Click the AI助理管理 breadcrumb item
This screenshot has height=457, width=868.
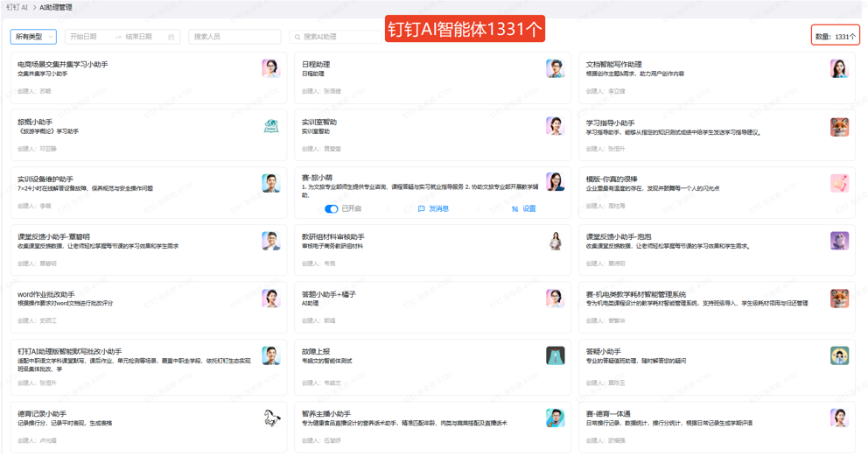55,7
